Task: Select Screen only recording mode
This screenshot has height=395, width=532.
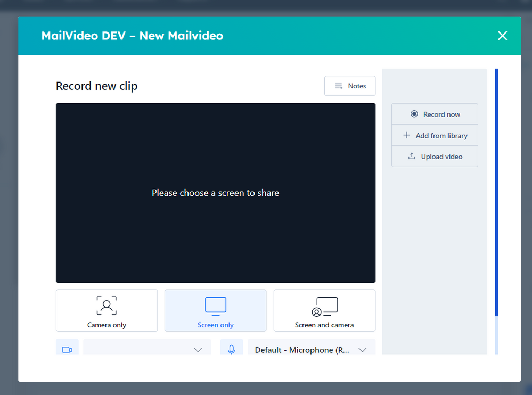Action: tap(216, 311)
